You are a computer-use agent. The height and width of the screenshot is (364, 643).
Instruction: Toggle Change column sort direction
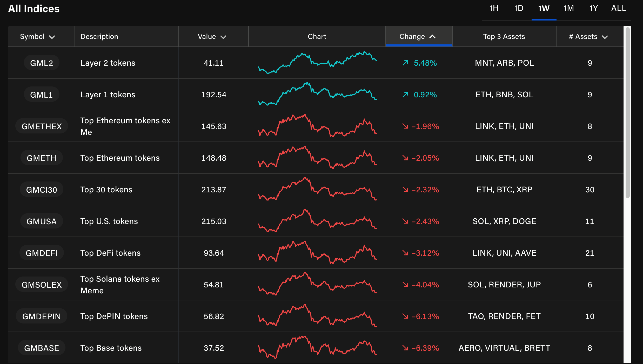coord(432,37)
